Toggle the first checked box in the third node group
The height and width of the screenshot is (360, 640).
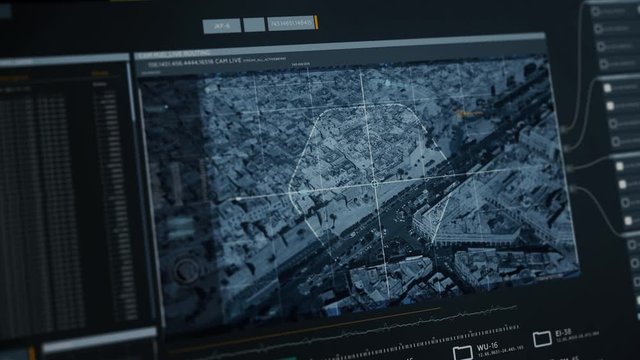point(620,166)
